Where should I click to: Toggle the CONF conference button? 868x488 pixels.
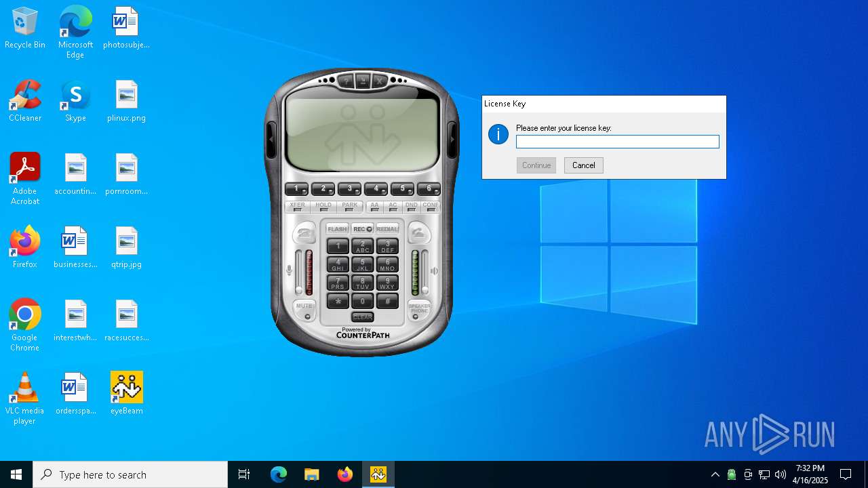pyautogui.click(x=431, y=207)
